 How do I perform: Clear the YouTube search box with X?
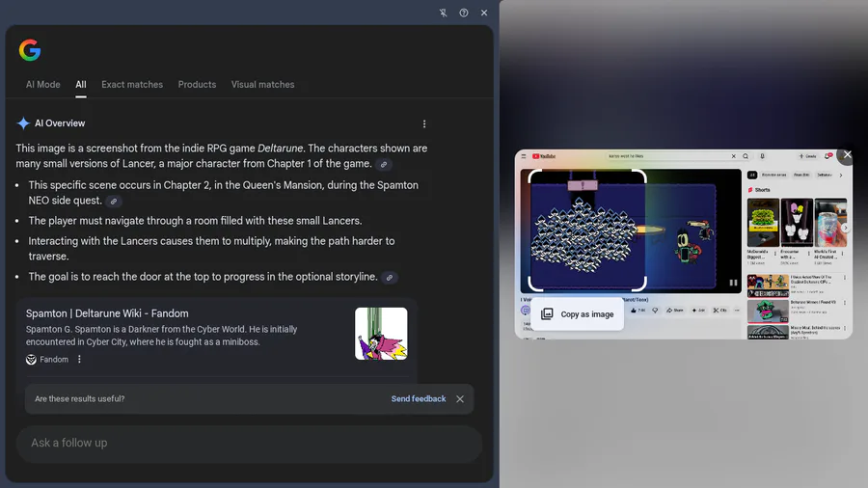pos(734,156)
